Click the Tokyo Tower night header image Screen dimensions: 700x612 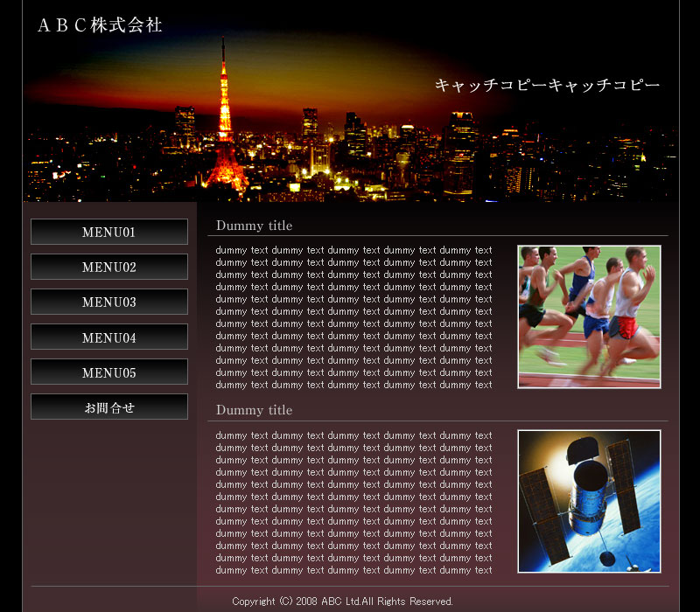point(351,101)
